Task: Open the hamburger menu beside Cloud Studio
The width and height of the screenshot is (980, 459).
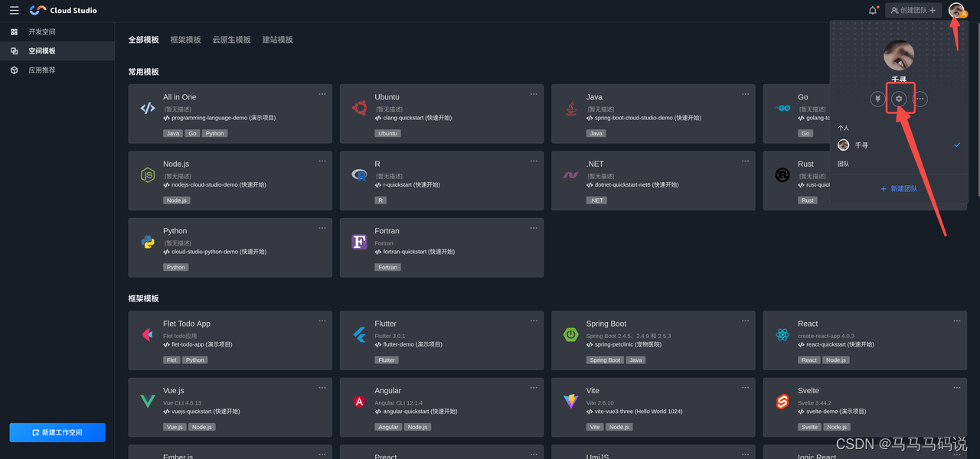Action: pyautogui.click(x=14, y=11)
